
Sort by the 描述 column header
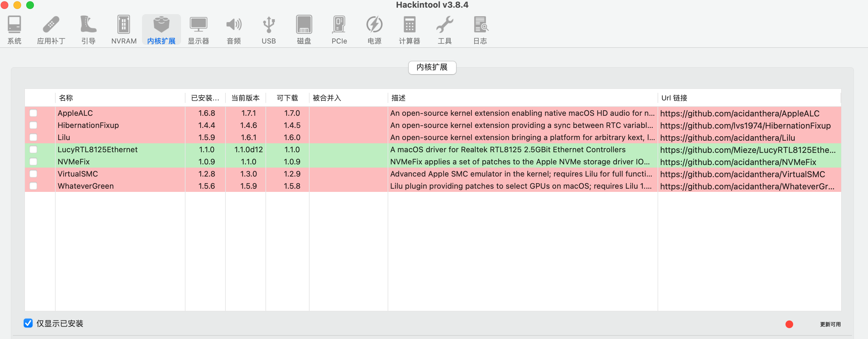point(522,98)
